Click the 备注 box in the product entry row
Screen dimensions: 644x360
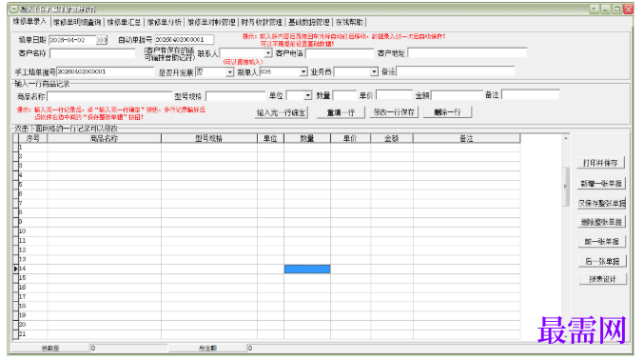(x=530, y=94)
